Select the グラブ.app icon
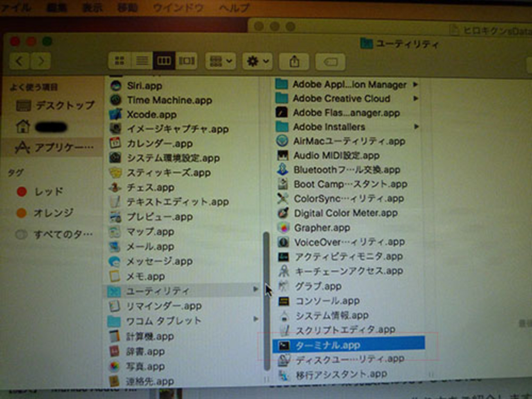Image resolution: width=532 pixels, height=399 pixels. pyautogui.click(x=284, y=286)
